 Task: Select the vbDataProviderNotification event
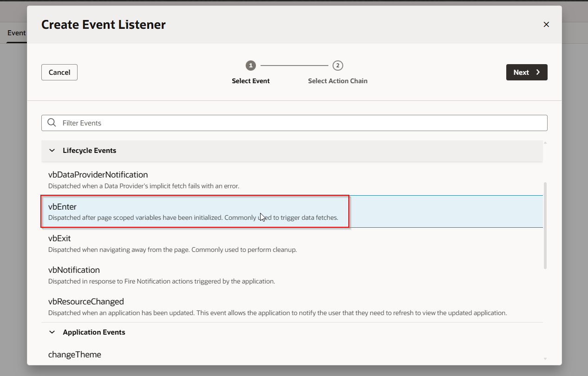(x=98, y=175)
